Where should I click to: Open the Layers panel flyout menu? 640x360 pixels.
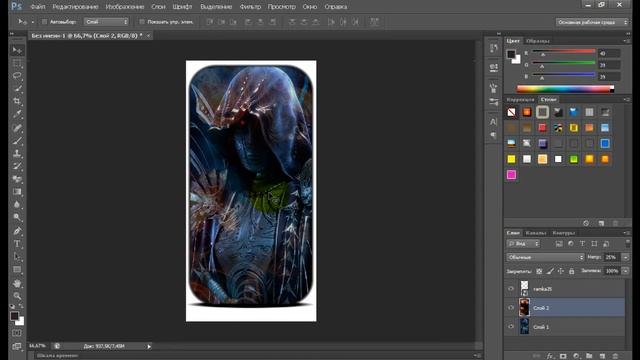[x=626, y=233]
